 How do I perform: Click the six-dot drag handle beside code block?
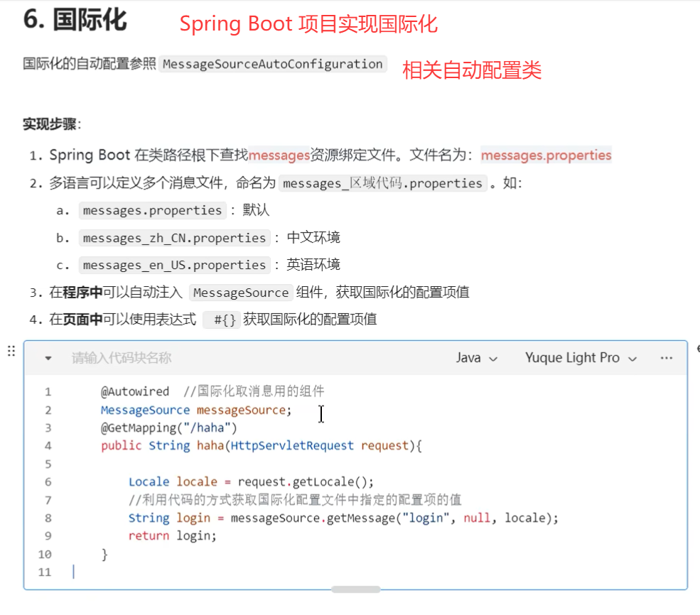point(11,351)
